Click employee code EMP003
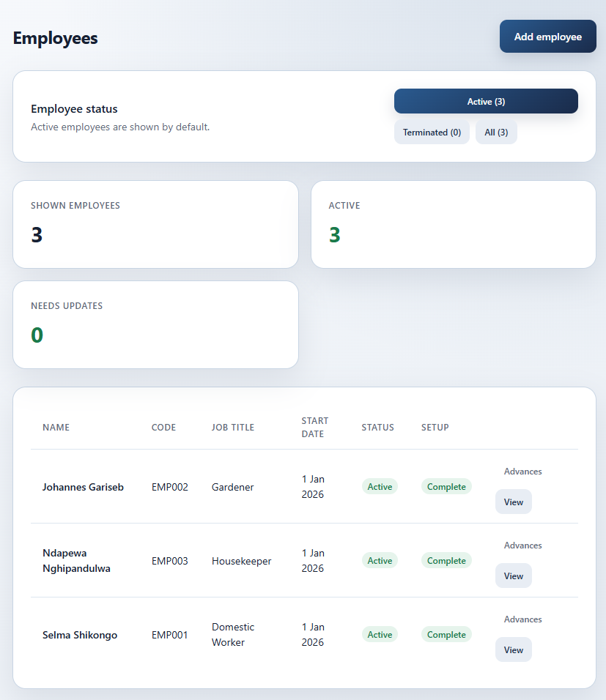 [170, 561]
